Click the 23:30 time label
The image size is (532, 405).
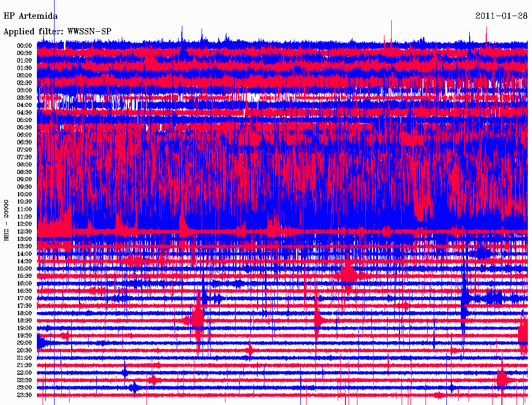(x=24, y=395)
